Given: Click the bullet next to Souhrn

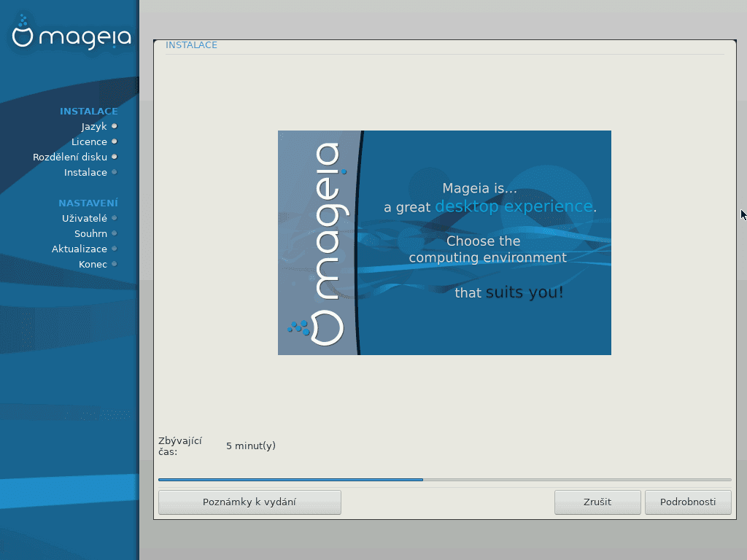Looking at the screenshot, I should click(115, 233).
